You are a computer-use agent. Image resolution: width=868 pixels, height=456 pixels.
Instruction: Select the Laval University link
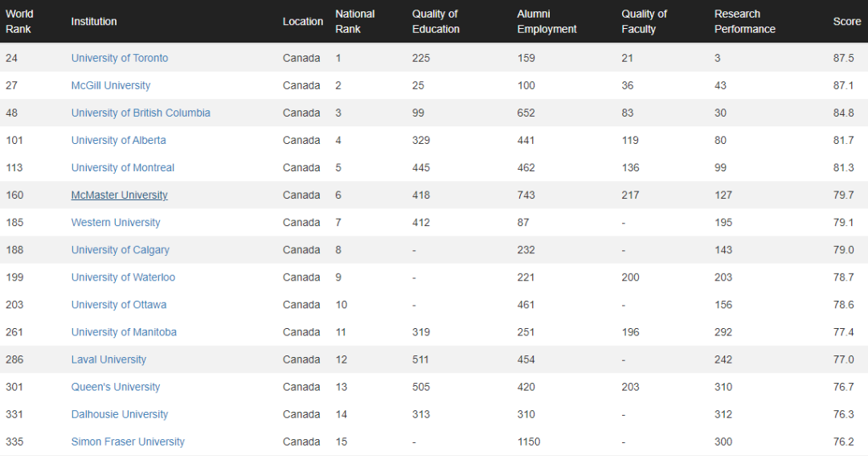(x=108, y=359)
